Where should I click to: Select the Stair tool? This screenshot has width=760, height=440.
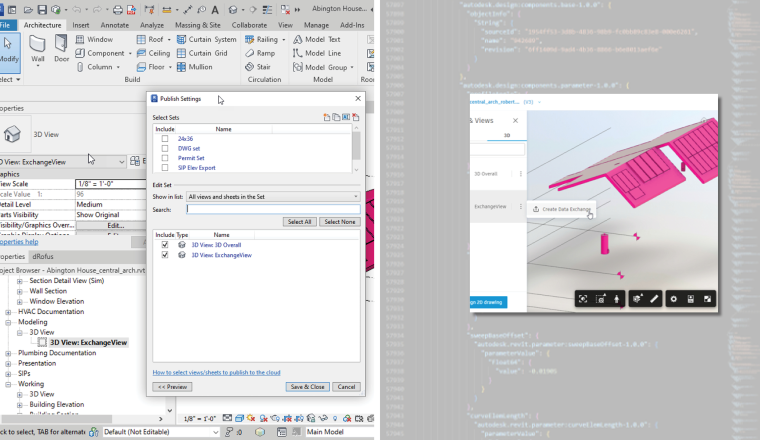coord(258,67)
